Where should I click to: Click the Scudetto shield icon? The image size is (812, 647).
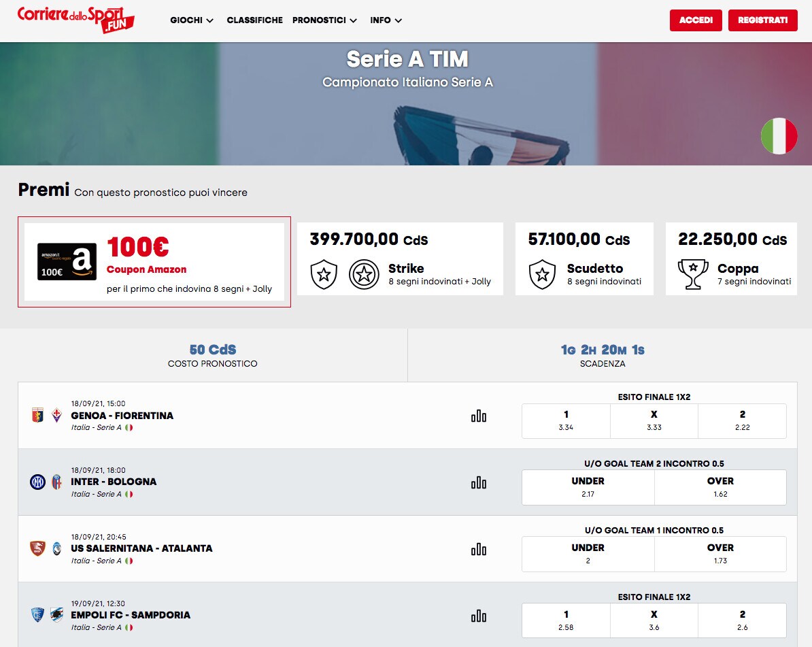[542, 275]
